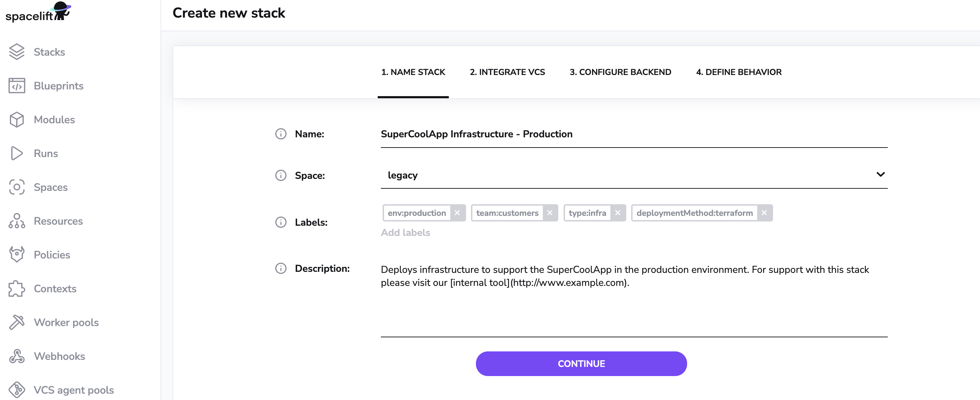
Task: Click the Add labels input field
Action: coord(406,233)
